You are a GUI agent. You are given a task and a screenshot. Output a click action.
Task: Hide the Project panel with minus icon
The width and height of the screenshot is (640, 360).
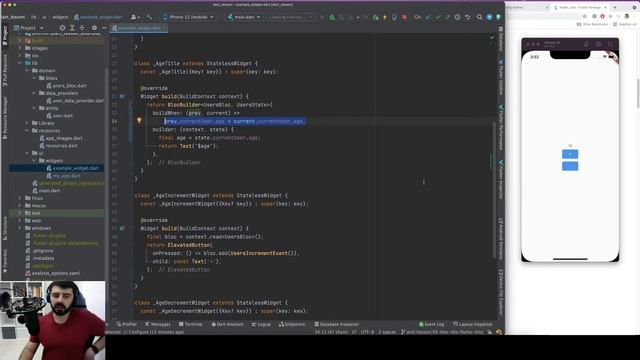pyautogui.click(x=104, y=28)
